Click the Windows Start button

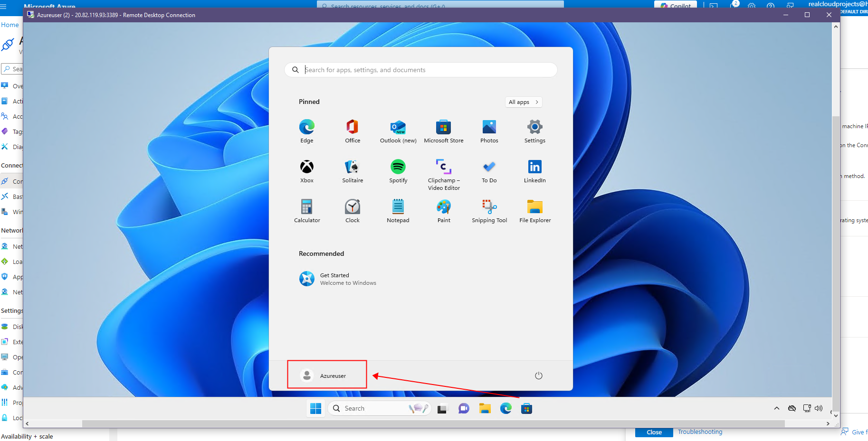(315, 408)
